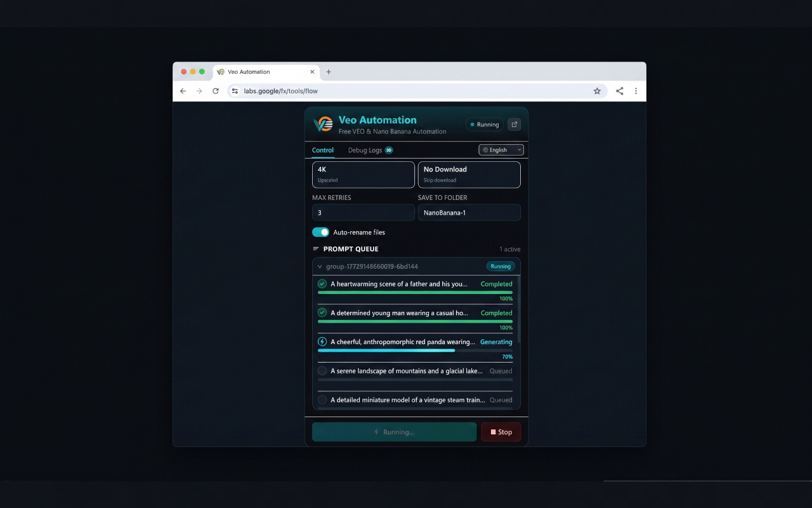The image size is (812, 508).
Task: Click the Debug Logs 30 count badge
Action: [x=389, y=150]
